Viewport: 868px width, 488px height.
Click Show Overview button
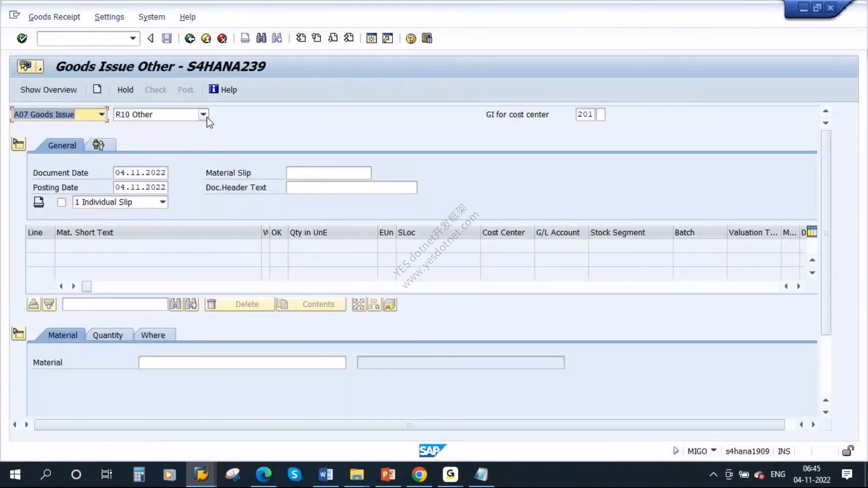(48, 89)
